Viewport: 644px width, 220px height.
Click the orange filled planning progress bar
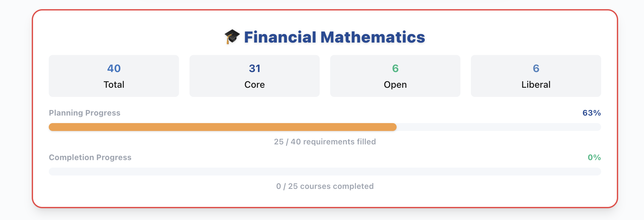[223, 127]
